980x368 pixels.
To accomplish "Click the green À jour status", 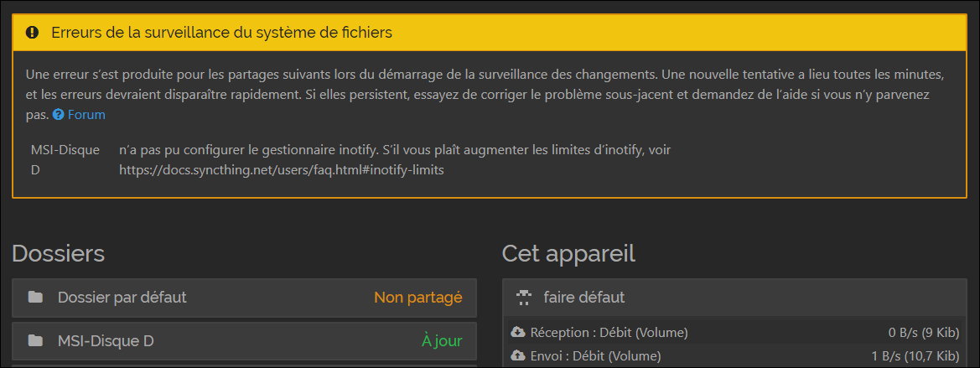I will pyautogui.click(x=442, y=340).
